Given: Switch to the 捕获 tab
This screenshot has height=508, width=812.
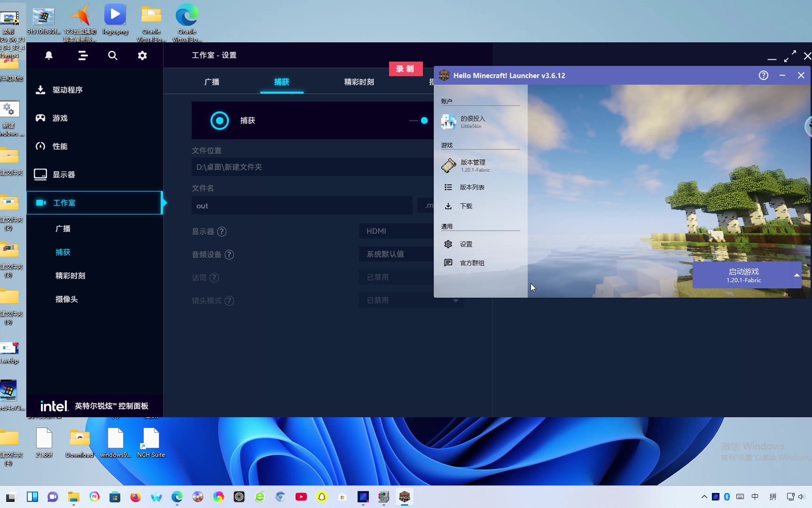Looking at the screenshot, I should (282, 82).
